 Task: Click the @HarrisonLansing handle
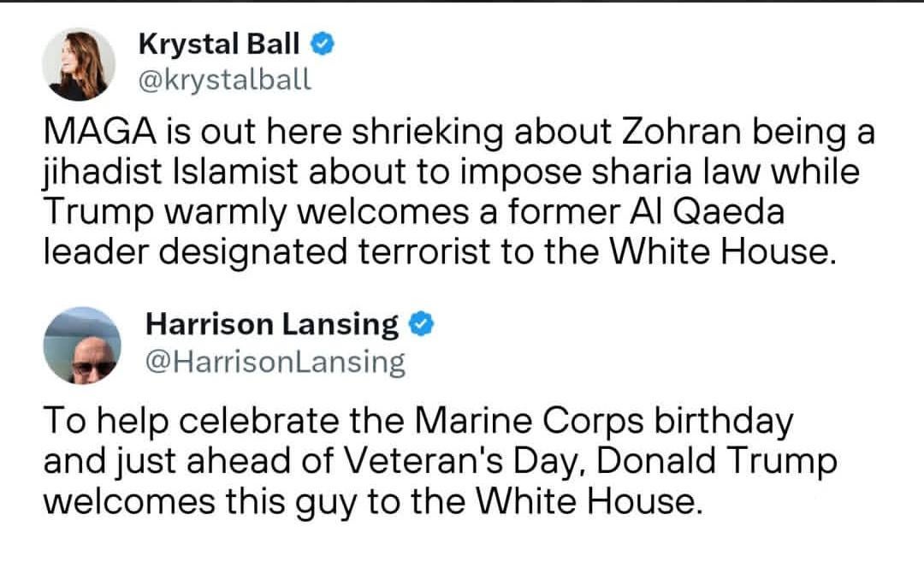[275, 362]
